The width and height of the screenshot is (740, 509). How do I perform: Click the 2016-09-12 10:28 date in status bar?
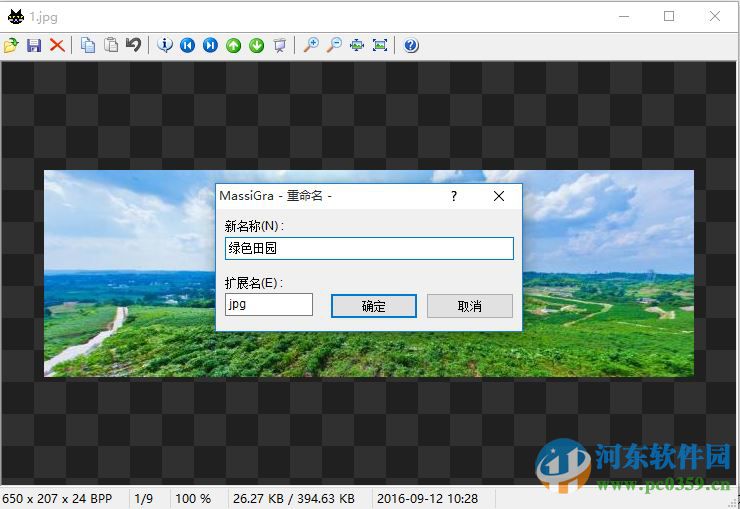[427, 498]
